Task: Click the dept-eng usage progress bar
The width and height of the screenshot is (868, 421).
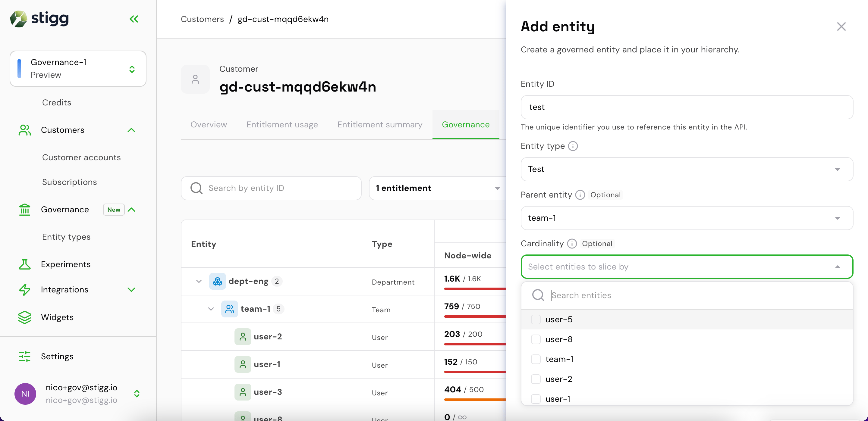Action: coord(474,288)
